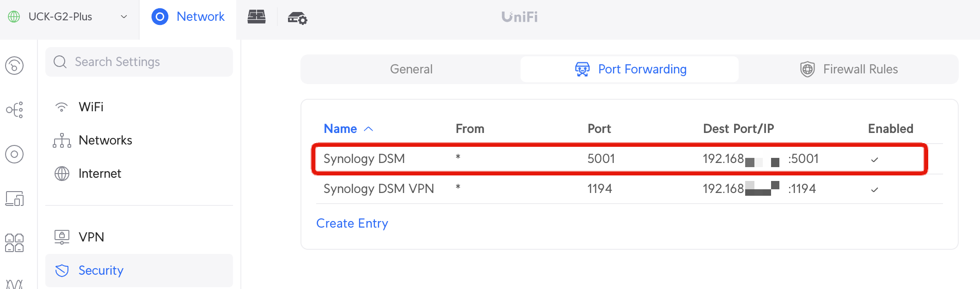Click the Create Entry link

352,223
